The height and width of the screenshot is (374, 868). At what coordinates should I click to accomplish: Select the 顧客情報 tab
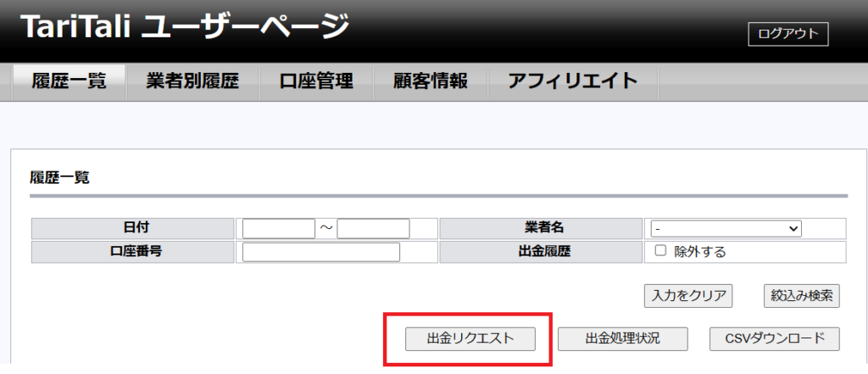tap(430, 82)
